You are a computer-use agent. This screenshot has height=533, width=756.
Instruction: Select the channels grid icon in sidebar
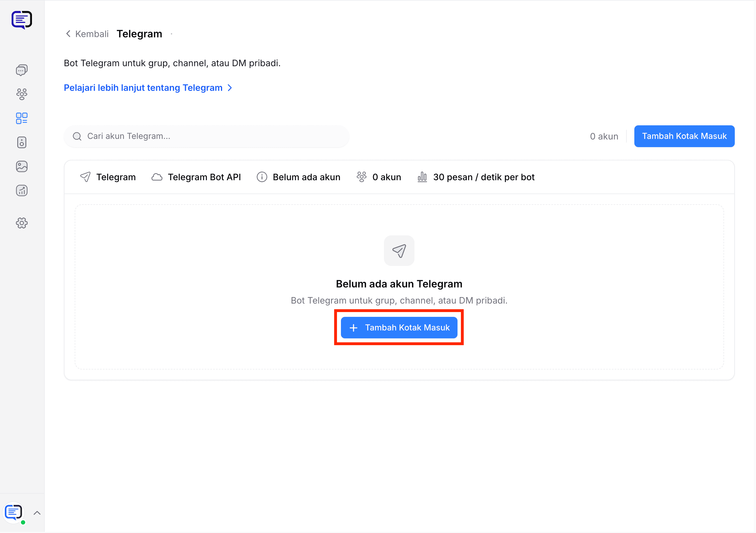[22, 118]
